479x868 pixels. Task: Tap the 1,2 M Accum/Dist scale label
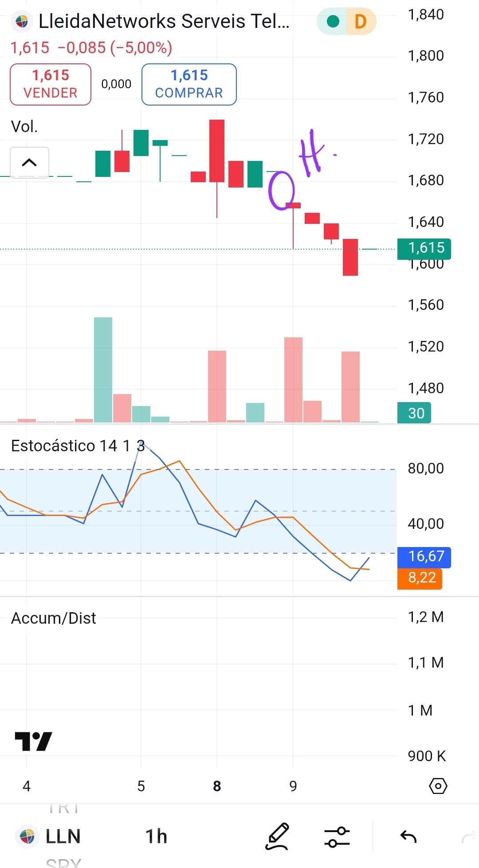coord(426,617)
